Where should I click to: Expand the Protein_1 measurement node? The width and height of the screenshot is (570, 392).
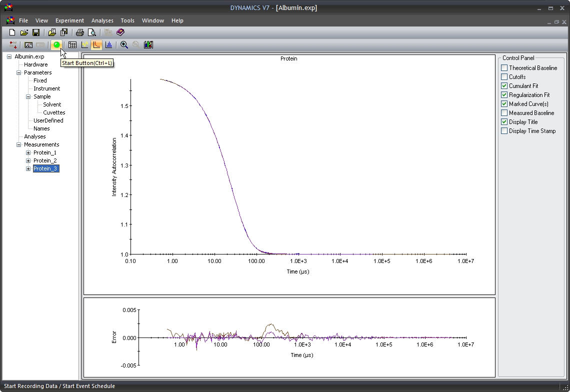pos(28,152)
